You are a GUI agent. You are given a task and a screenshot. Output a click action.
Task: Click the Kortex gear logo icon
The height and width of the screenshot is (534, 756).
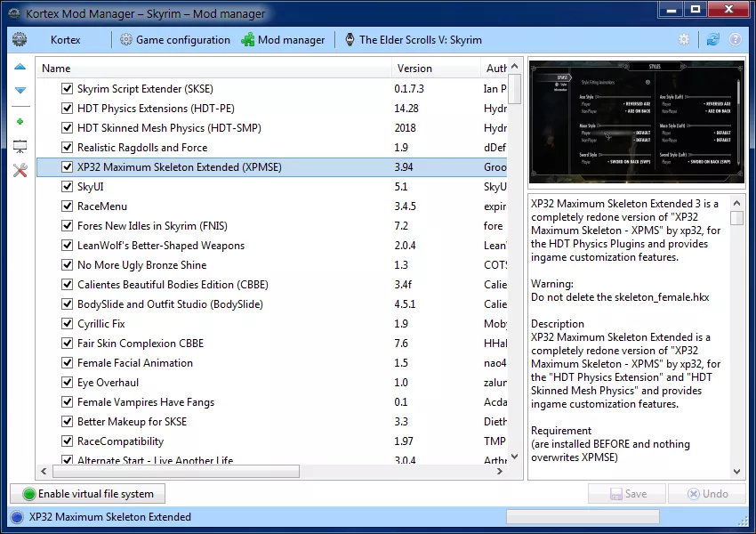click(x=20, y=39)
